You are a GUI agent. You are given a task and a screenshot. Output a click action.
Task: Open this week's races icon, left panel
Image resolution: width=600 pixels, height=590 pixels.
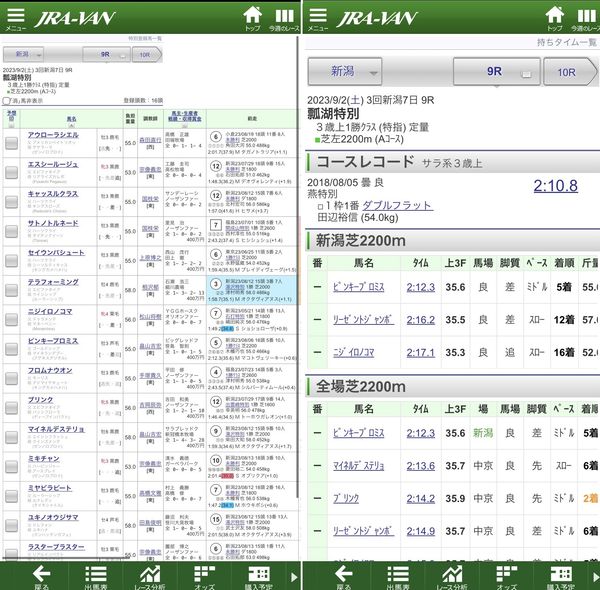[284, 20]
